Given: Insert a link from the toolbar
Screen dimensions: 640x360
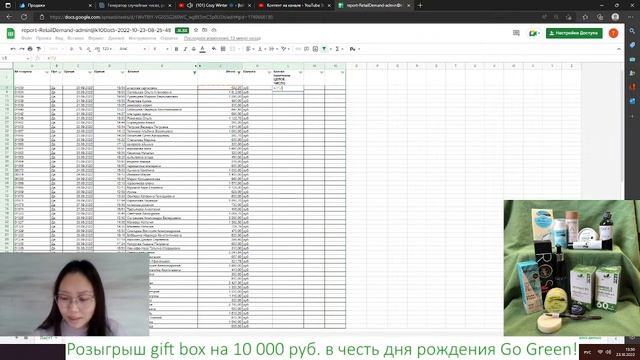Looking at the screenshot, I should coord(298,49).
